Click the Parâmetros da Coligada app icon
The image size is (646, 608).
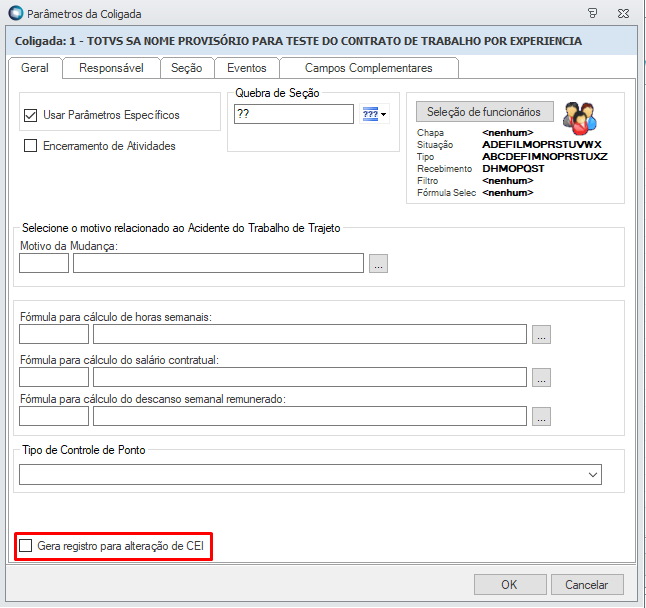(x=16, y=13)
